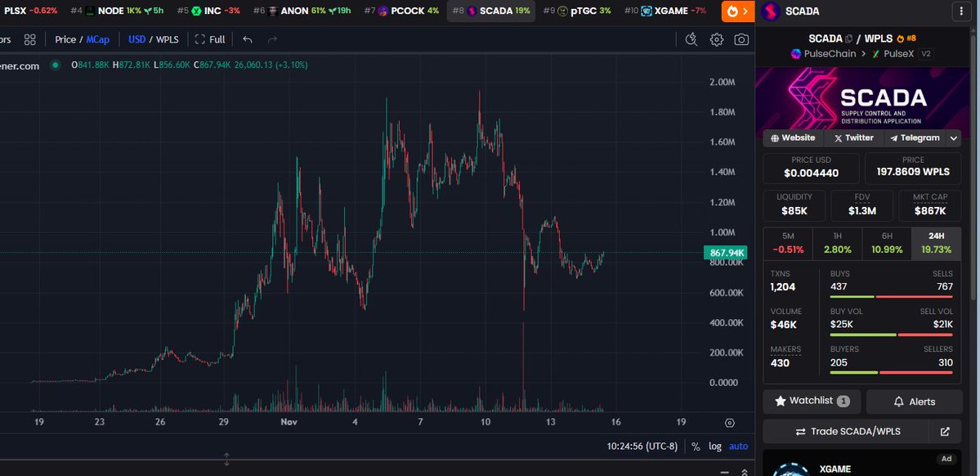The image size is (980, 476).
Task: Switch the price scale to log
Action: tap(714, 446)
